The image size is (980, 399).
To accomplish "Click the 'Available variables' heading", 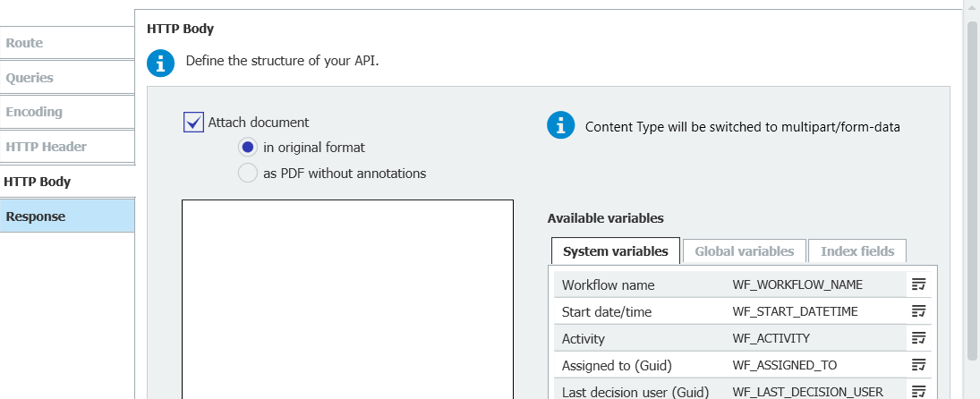I will pos(606,218).
